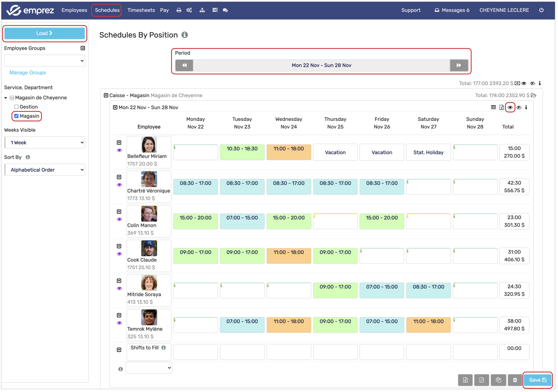The height and width of the screenshot is (392, 558).
Task: Click the blue Load button
Action: (x=44, y=33)
